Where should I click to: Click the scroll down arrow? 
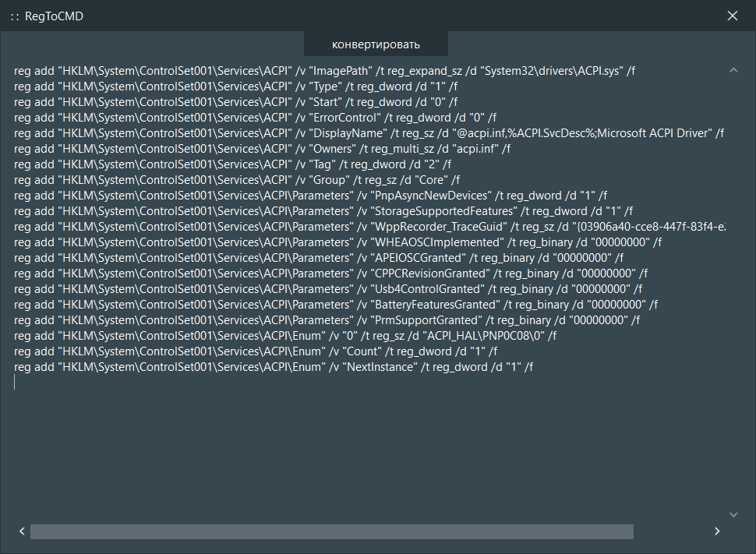[x=733, y=514]
